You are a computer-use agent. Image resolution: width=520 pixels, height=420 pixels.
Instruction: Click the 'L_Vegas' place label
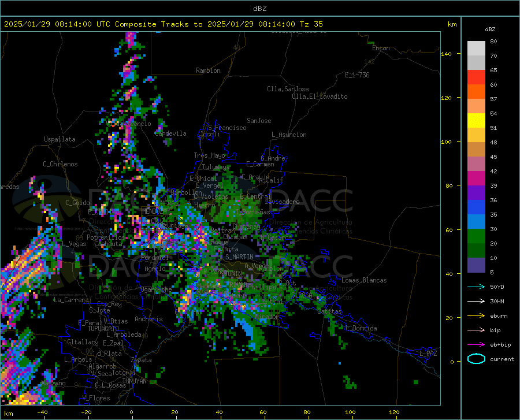[74, 244]
